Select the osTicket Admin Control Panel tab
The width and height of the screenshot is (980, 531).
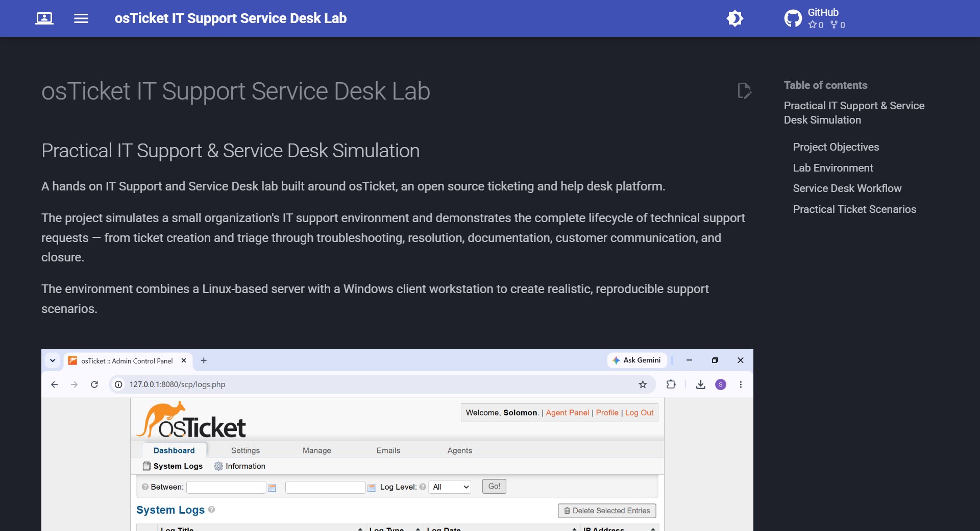[127, 361]
